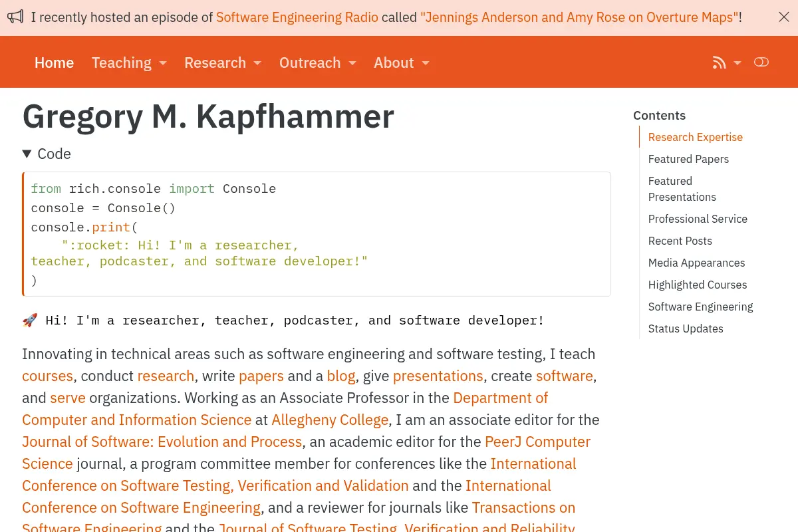Click the rocket emoji output line
This screenshot has width=798, height=532.
283,321
